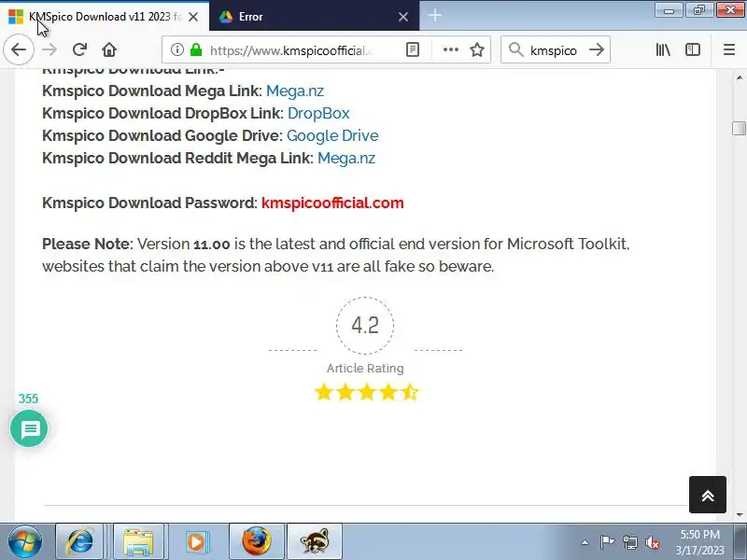Click the kmspicoofficial.com password text
The height and width of the screenshot is (560, 747).
[x=332, y=203]
